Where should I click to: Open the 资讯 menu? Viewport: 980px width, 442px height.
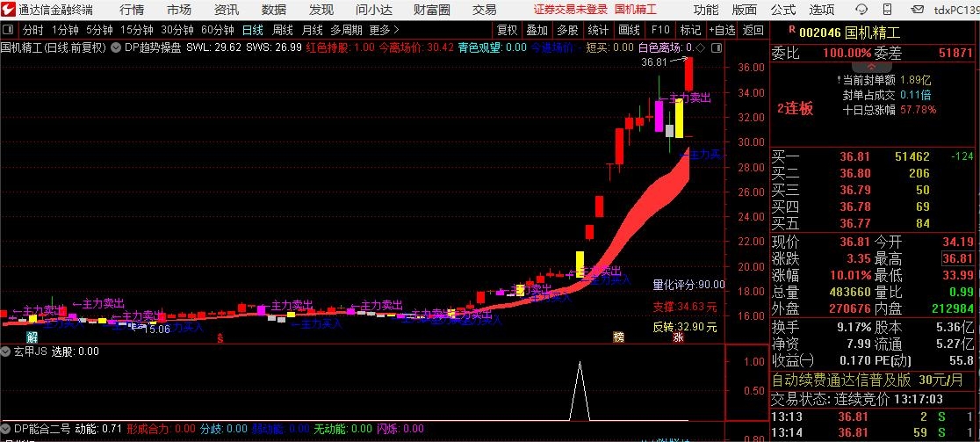227,10
